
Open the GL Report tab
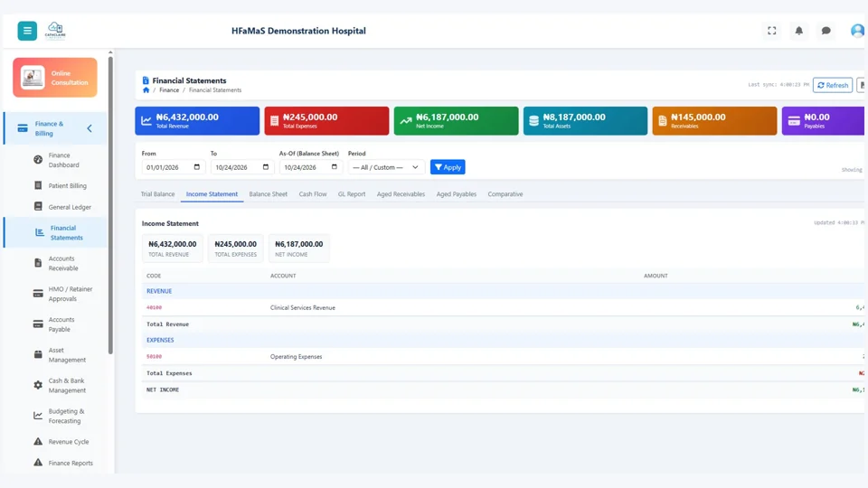coord(352,194)
